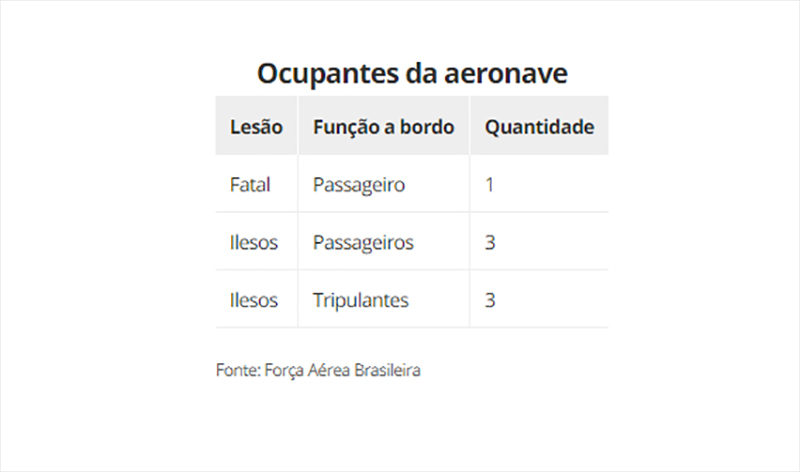
Task: Click the 'Ocupantes da aeronave' title
Action: 412,73
